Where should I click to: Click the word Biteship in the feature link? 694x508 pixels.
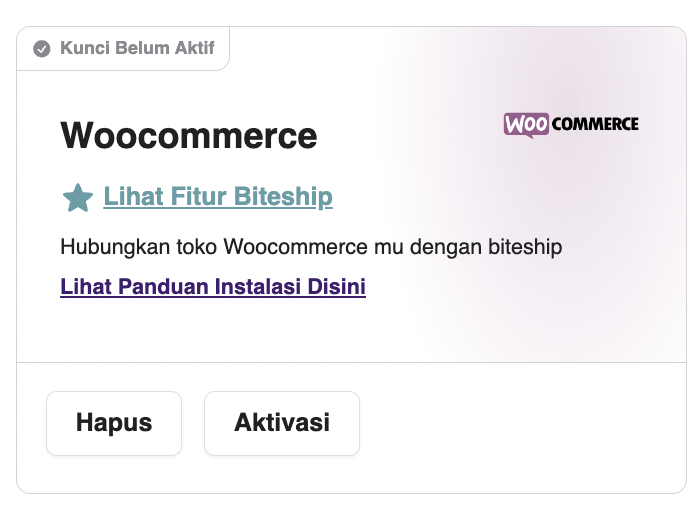[x=283, y=196]
